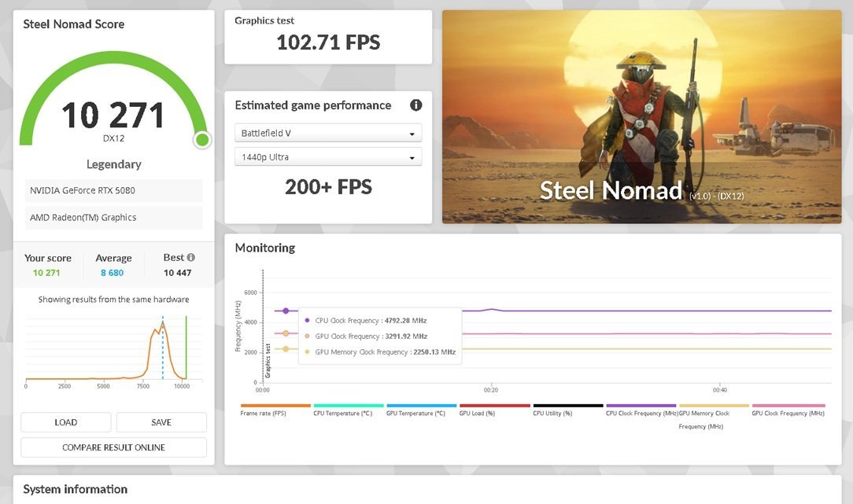Click the score distribution chart peak
Image resolution: width=853 pixels, height=504 pixels.
[163, 325]
